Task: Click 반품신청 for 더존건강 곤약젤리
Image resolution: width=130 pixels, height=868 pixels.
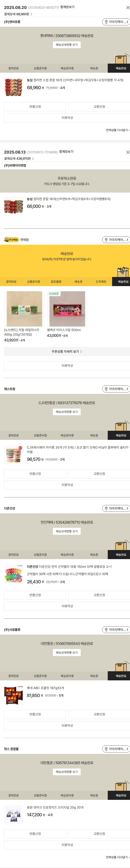Action: tap(35, 595)
